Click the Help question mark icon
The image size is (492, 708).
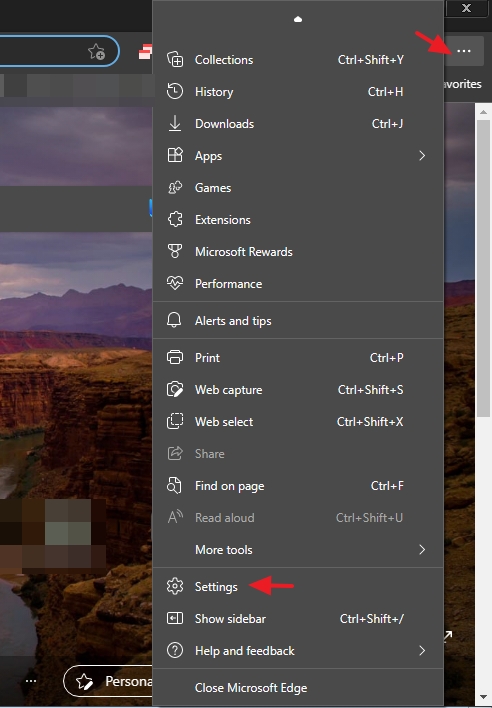(x=175, y=650)
